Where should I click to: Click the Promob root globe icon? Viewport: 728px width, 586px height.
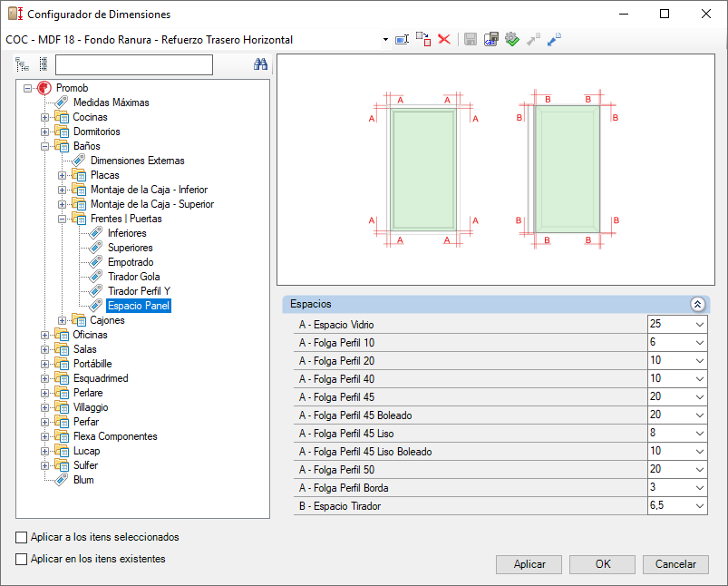[x=44, y=88]
